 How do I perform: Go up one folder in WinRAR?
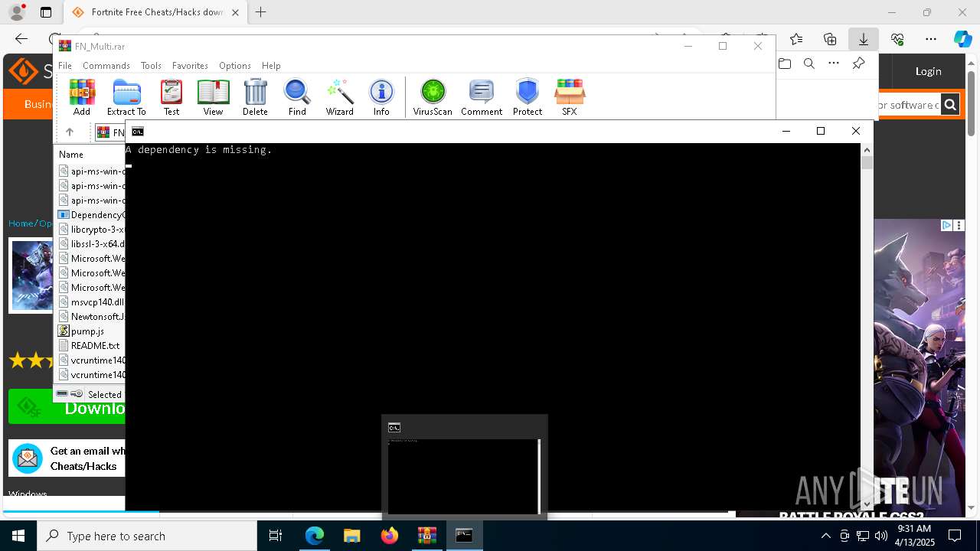70,132
